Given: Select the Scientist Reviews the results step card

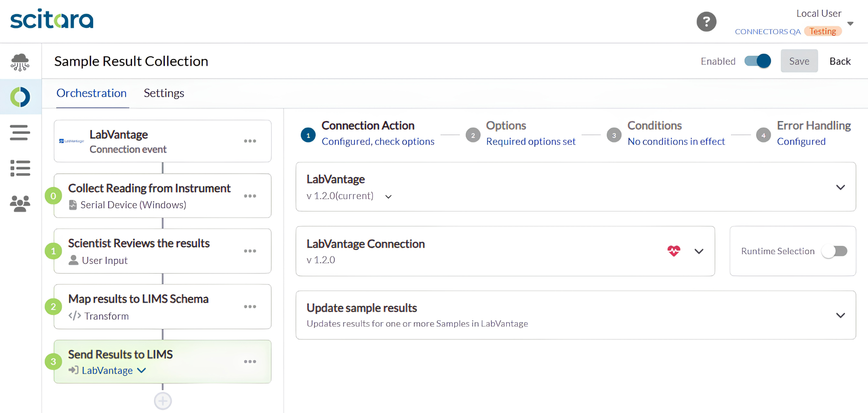Looking at the screenshot, I should (x=163, y=251).
